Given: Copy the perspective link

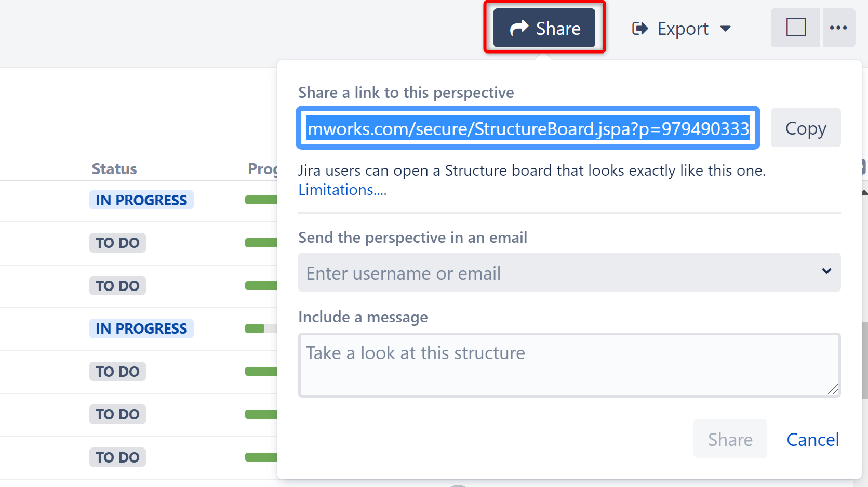Looking at the screenshot, I should (x=805, y=128).
